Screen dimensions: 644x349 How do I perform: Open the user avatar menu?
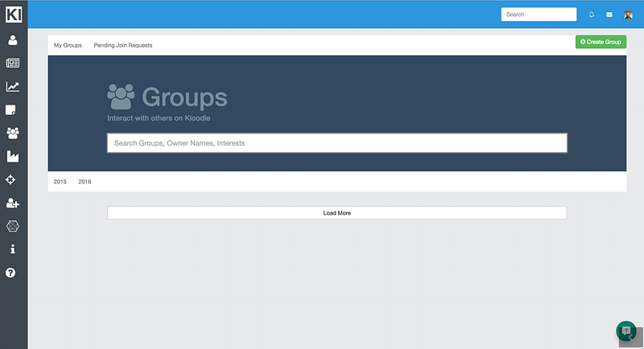coord(628,14)
